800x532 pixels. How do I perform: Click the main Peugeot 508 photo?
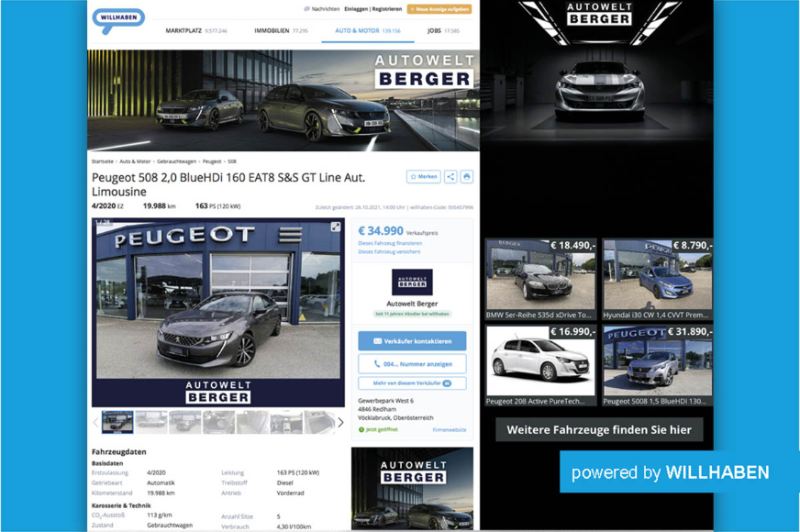click(x=217, y=312)
